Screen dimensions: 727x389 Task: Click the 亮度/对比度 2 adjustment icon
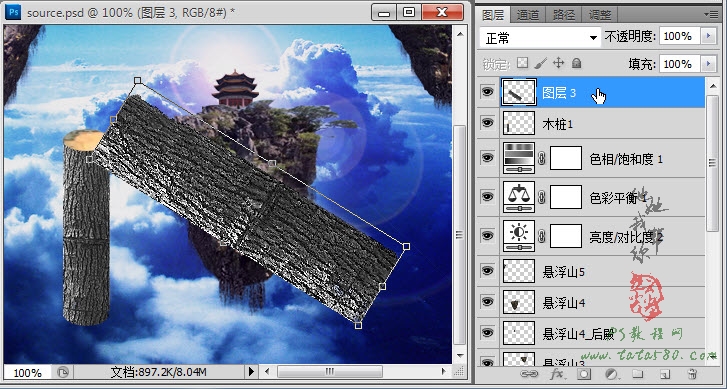click(x=519, y=236)
